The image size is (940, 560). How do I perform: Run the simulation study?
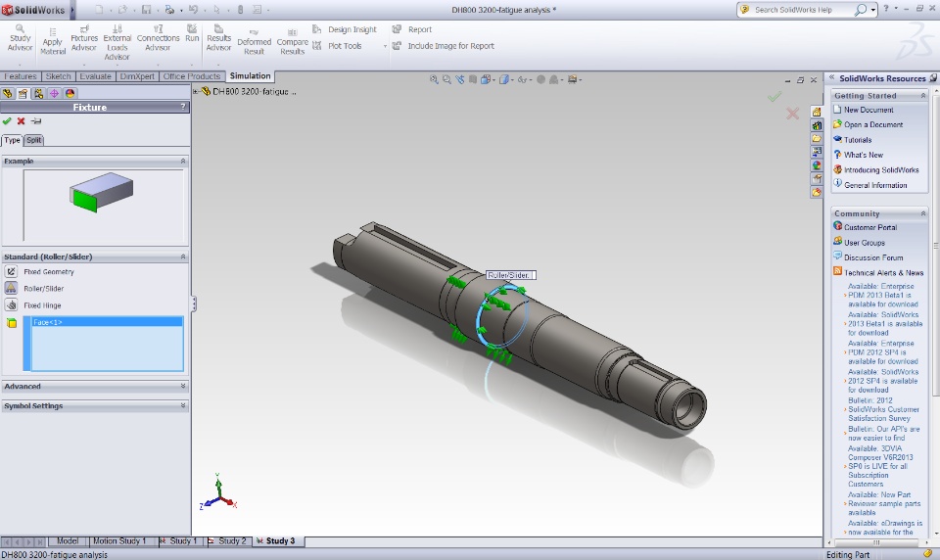pyautogui.click(x=192, y=33)
